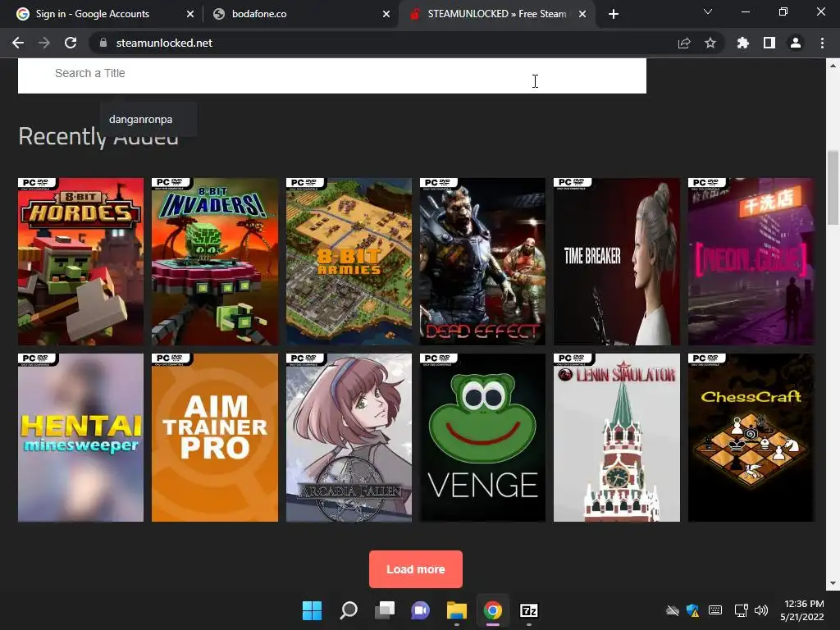Open the touch keyboard tray icon
The image size is (840, 630).
point(715,610)
